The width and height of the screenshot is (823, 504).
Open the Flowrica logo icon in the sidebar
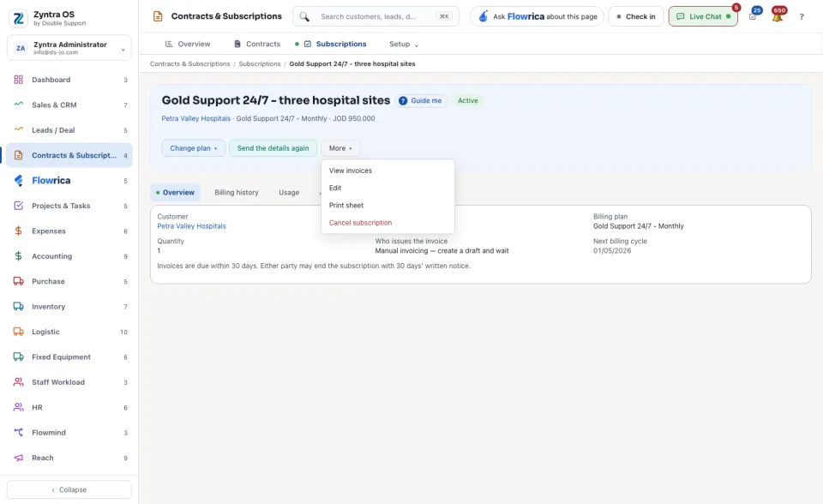click(18, 181)
